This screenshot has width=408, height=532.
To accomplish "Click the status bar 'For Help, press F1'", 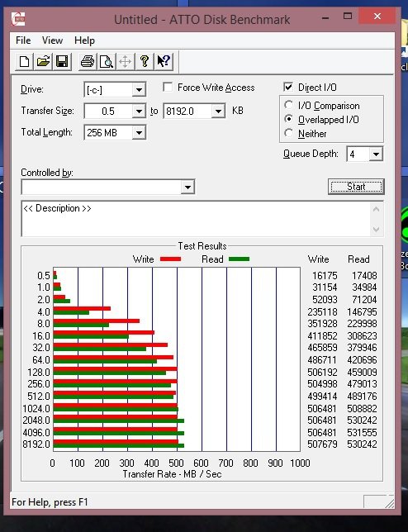I will tap(50, 501).
